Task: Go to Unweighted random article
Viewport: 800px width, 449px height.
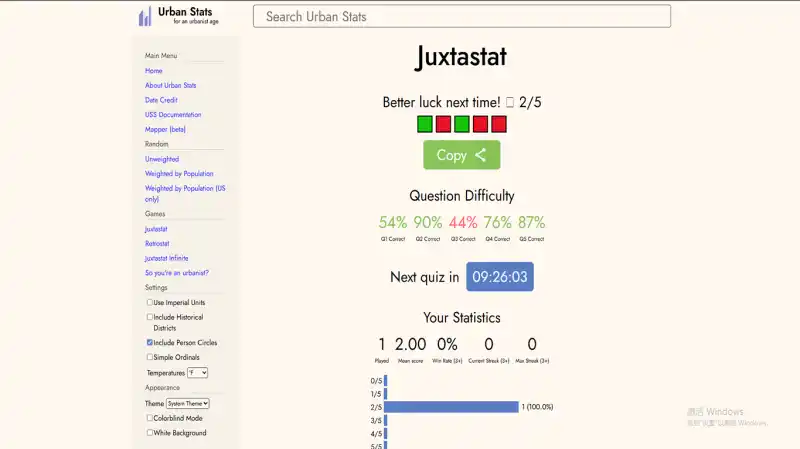Action: (162, 159)
